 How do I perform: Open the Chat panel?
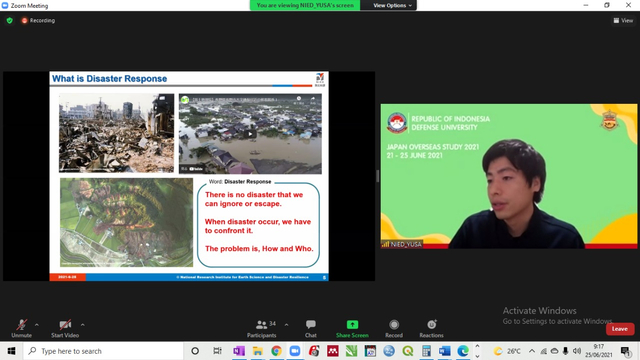click(311, 328)
